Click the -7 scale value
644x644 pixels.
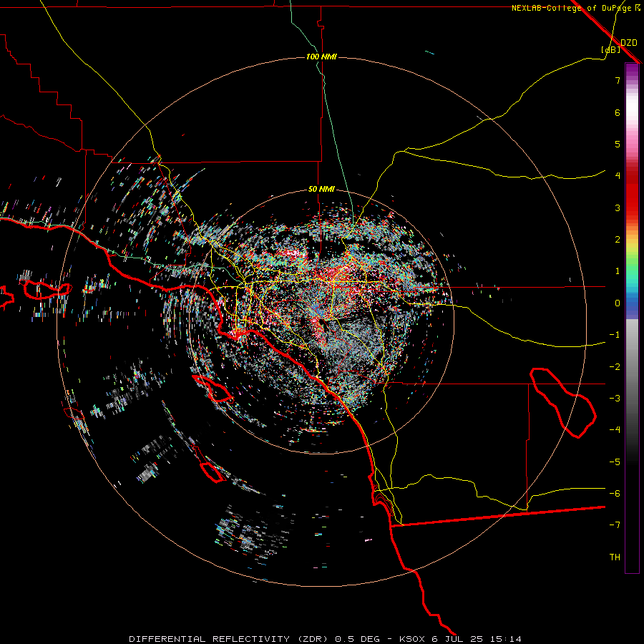tap(615, 525)
